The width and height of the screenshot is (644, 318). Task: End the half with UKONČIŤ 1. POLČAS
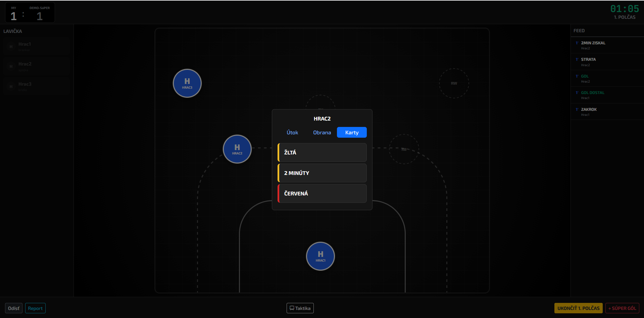tap(578, 308)
